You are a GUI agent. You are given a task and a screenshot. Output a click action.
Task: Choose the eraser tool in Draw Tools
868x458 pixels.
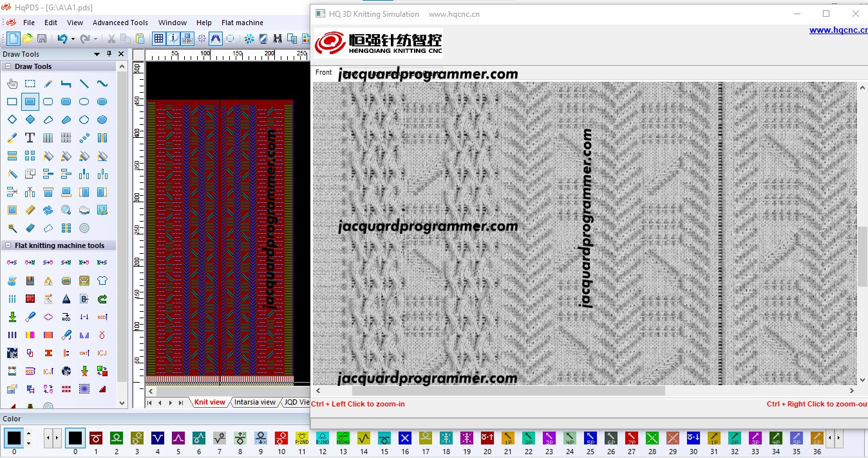(x=30, y=228)
